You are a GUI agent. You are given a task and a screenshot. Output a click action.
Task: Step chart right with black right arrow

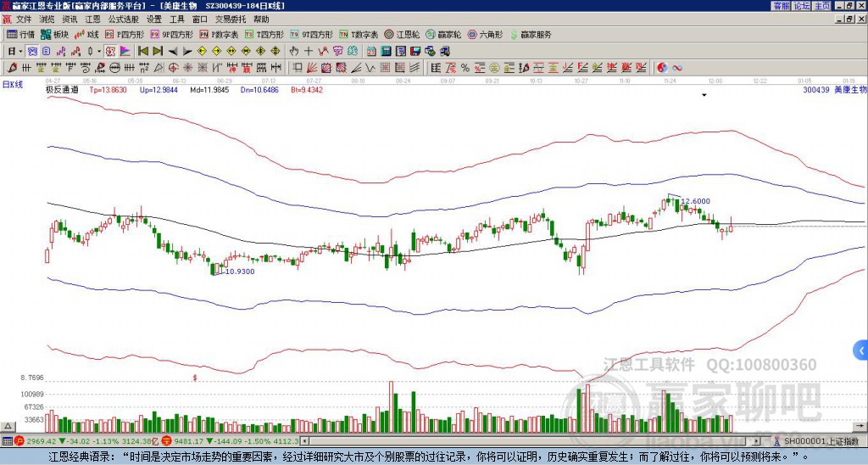pyautogui.click(x=187, y=51)
